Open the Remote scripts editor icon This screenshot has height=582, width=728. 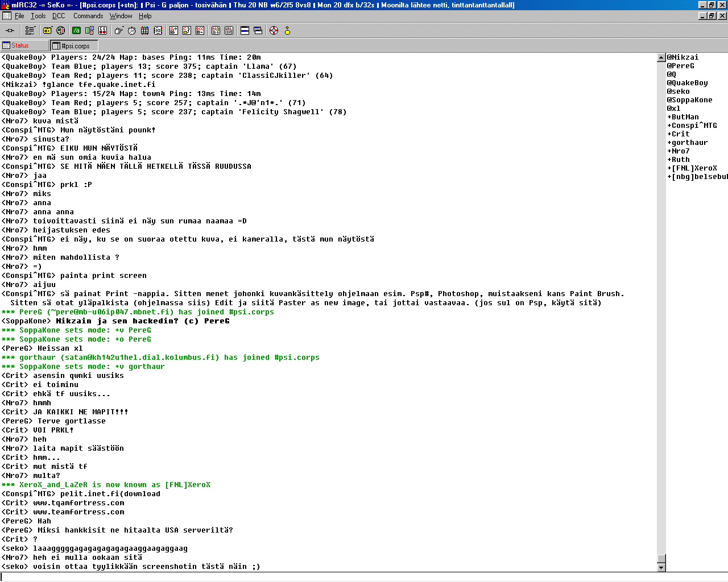102,31
